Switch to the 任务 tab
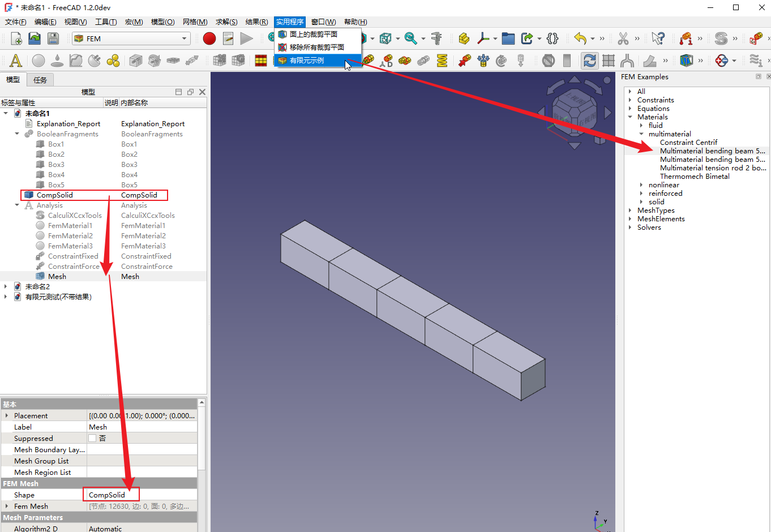 point(40,80)
